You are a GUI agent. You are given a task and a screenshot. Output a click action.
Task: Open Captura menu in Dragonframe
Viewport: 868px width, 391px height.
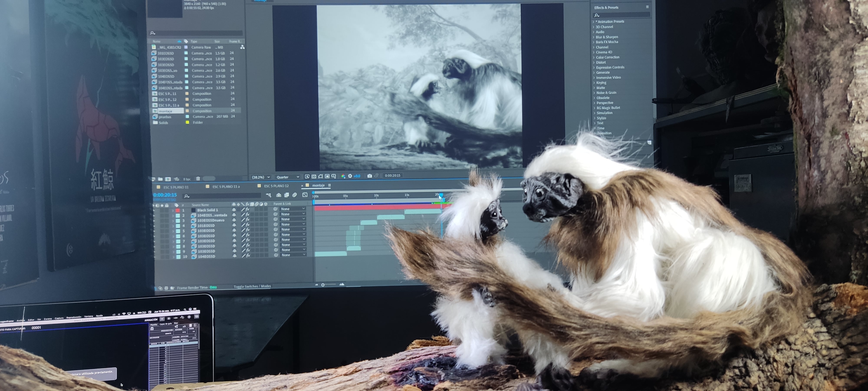pos(59,318)
